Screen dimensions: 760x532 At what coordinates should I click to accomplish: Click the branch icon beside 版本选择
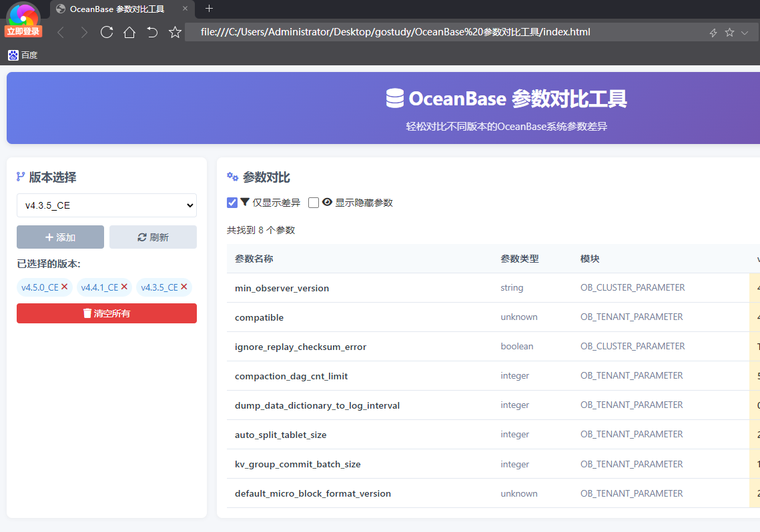click(x=21, y=177)
